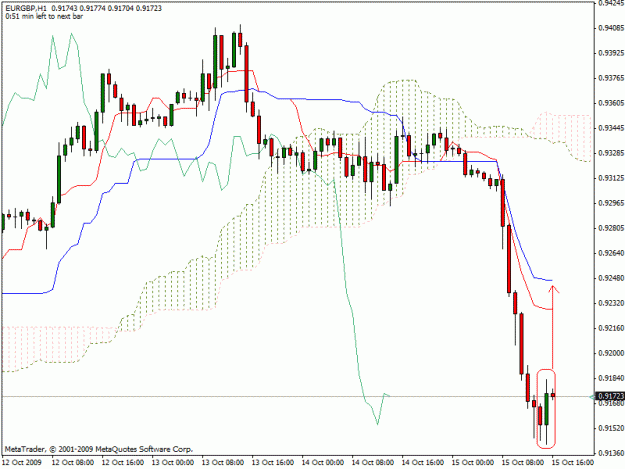Viewport: 625px width, 469px height.
Task: Click the '12 Oct 08:00' time label
Action: pos(73,462)
